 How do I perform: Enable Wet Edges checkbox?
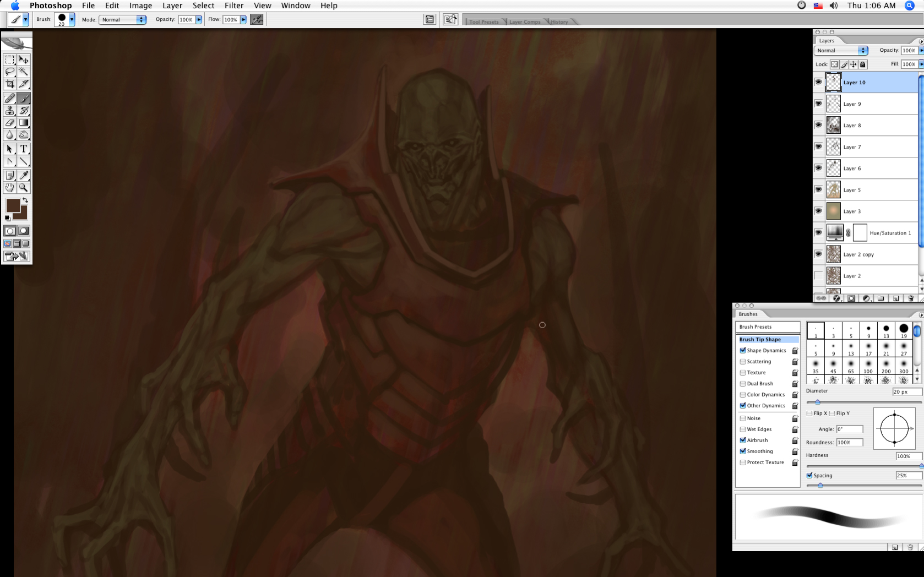point(742,429)
